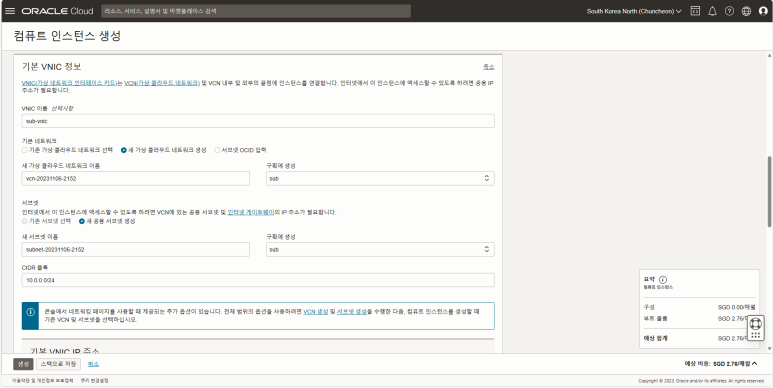Open the user profile avatar
Image resolution: width=773 pixels, height=388 pixels.
764,11
